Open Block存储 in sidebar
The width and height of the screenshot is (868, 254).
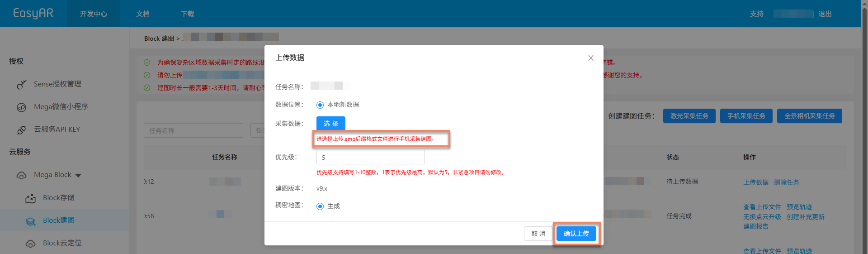(x=59, y=198)
